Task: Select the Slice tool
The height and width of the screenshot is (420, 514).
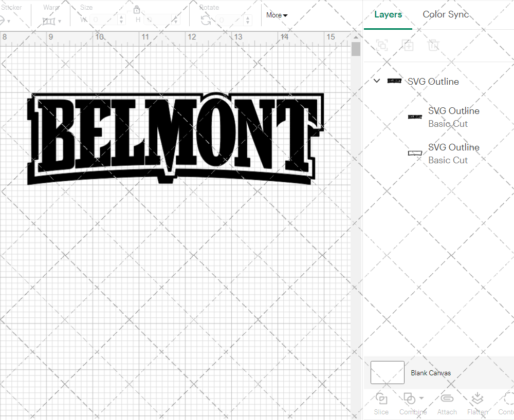Action: (x=381, y=403)
